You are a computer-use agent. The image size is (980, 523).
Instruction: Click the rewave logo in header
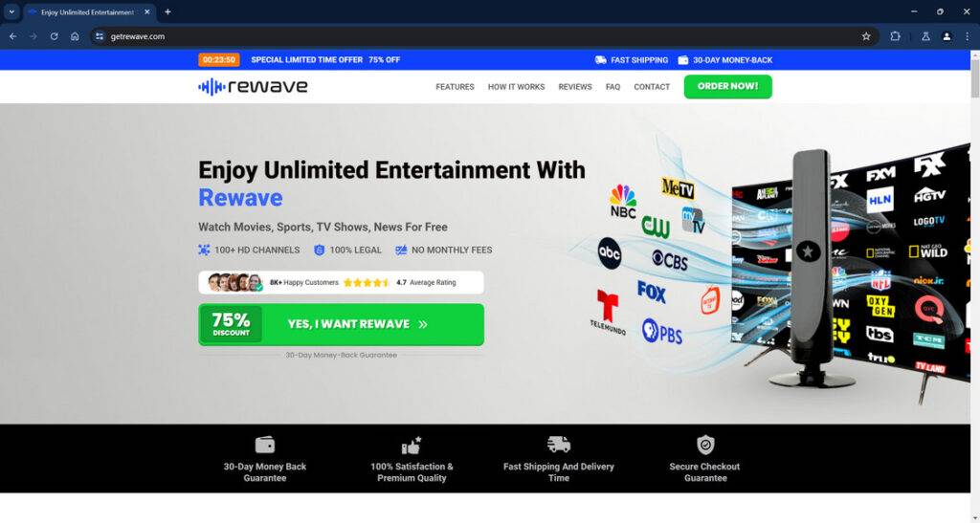253,87
